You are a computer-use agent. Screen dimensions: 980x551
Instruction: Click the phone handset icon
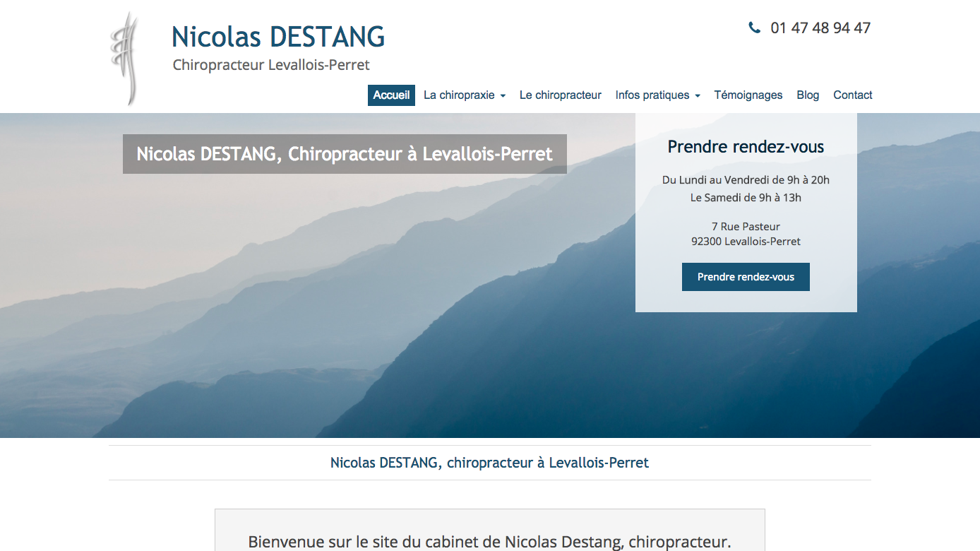coord(754,28)
